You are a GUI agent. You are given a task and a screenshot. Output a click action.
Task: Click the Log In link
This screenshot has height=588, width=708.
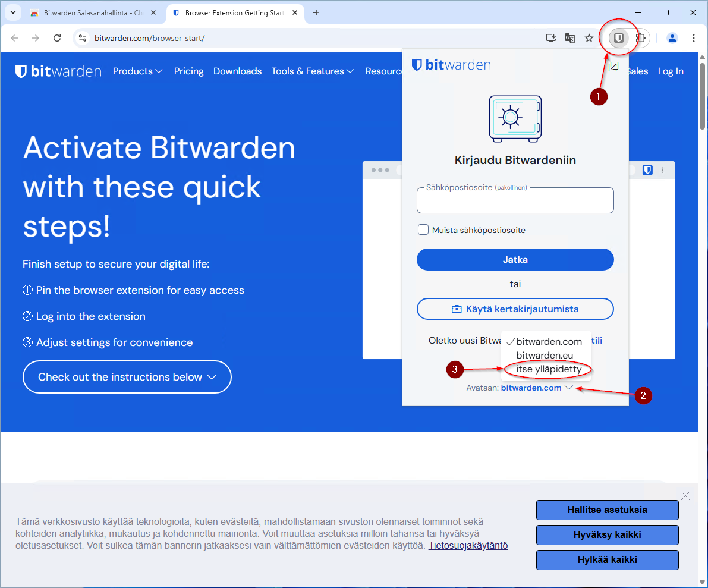(671, 71)
